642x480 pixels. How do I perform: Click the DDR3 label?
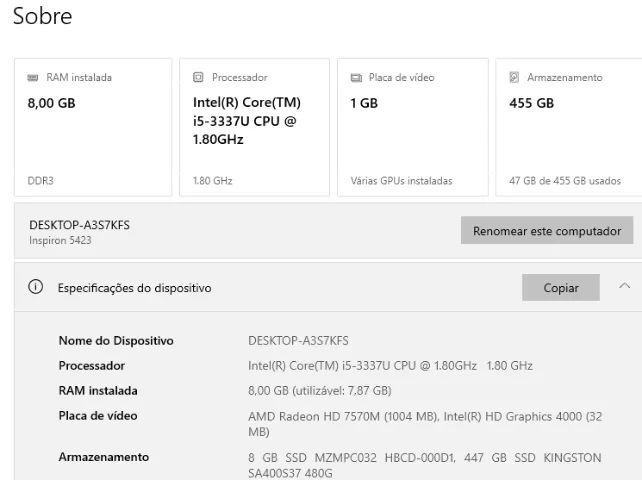41,181
